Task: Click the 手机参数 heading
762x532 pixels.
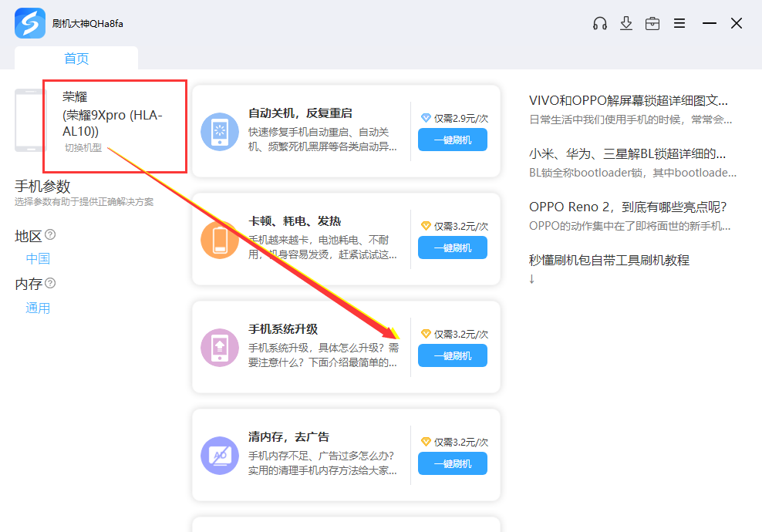Action: (x=42, y=186)
